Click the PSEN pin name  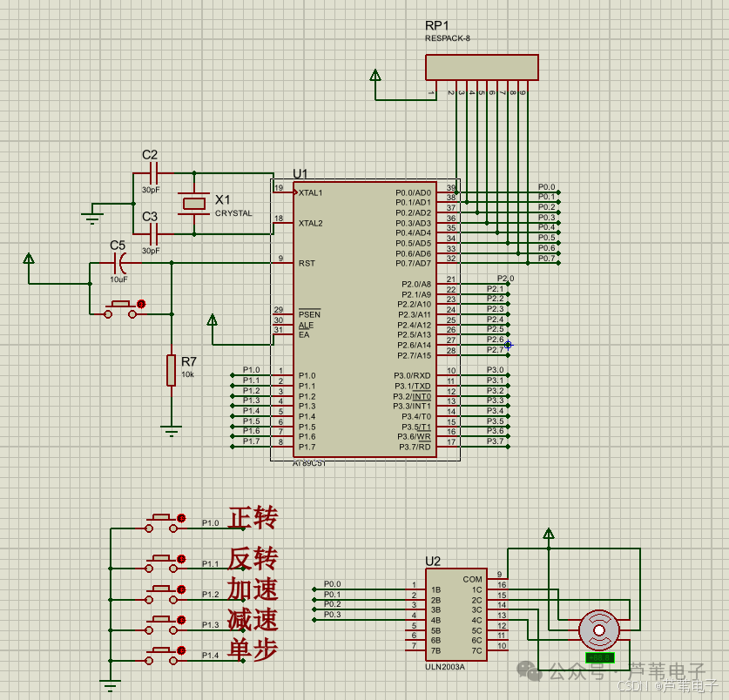point(309,314)
